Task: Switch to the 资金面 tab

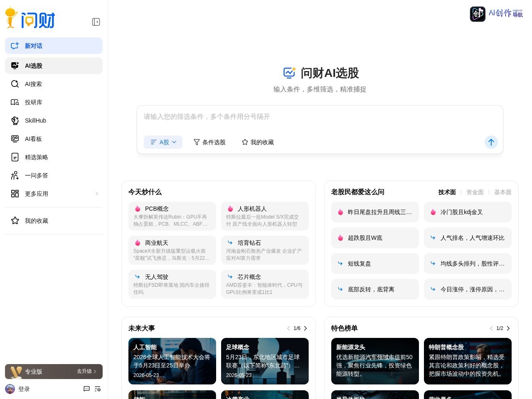Action: click(475, 192)
